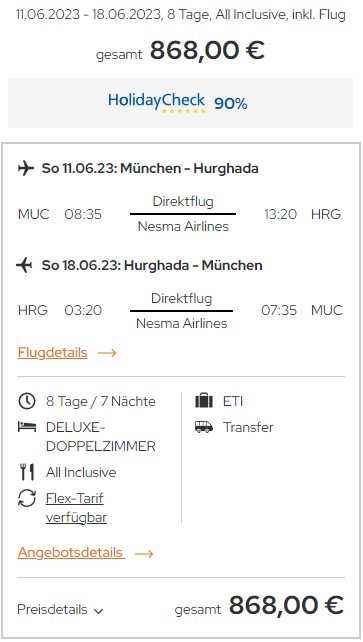Click the Flex-Tarif refresh arrows icon
Image resolution: width=363 pixels, height=642 pixels.
pos(27,498)
